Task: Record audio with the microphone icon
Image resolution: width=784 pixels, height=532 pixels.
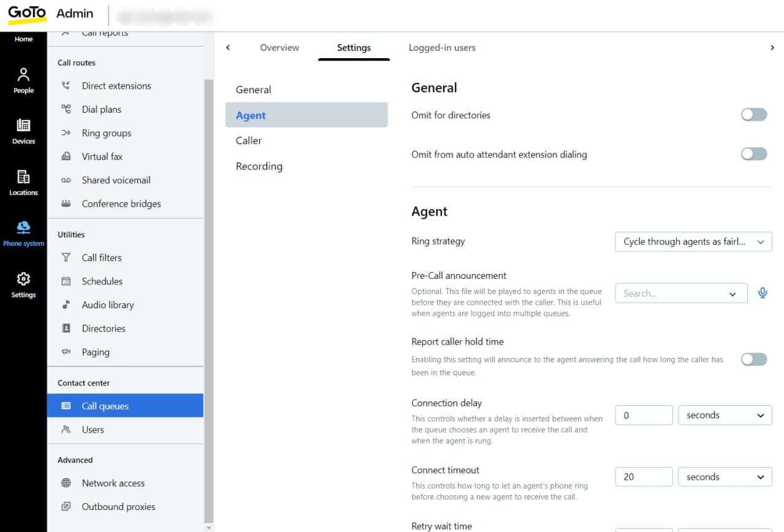Action: pos(763,292)
